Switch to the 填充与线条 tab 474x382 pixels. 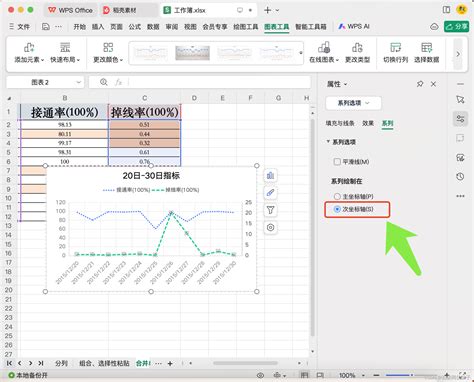tap(340, 123)
